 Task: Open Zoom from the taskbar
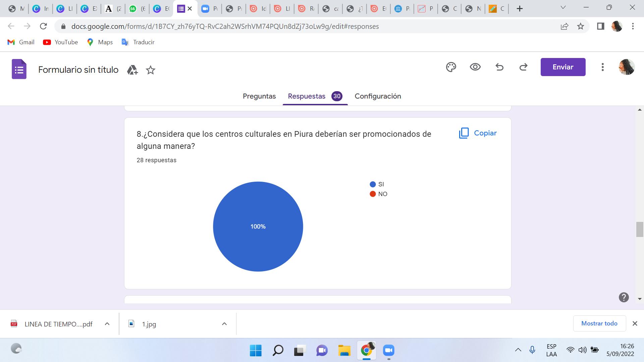[388, 351]
